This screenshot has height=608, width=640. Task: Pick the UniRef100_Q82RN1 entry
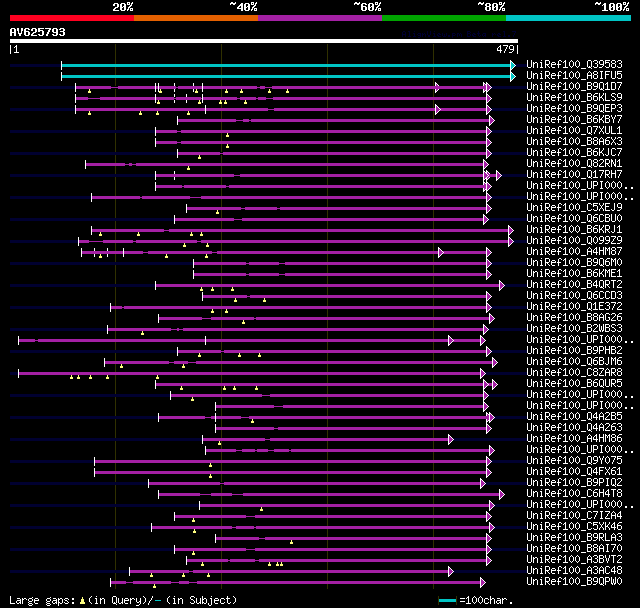(574, 164)
